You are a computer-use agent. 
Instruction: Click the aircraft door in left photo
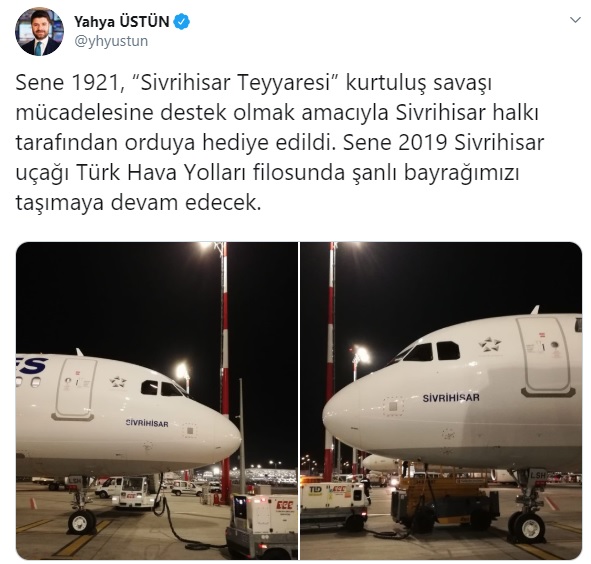pyautogui.click(x=74, y=388)
